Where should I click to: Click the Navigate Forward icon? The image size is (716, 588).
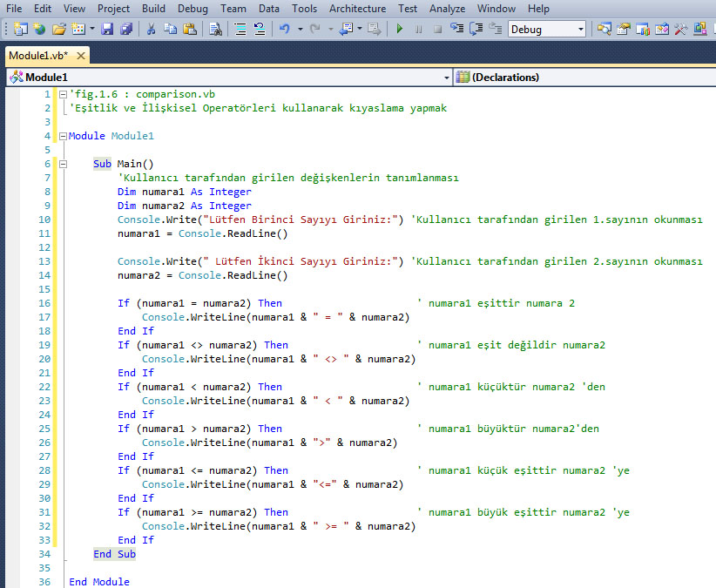point(375,30)
